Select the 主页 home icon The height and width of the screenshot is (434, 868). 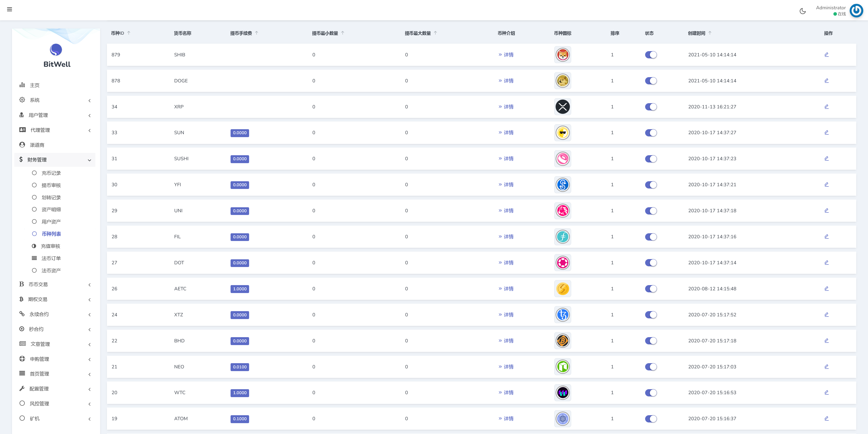[x=22, y=85]
